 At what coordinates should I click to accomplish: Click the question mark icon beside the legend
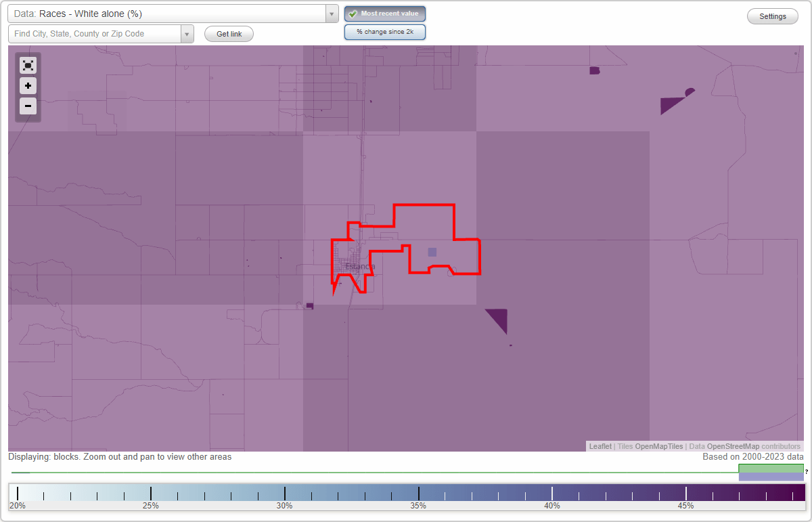807,473
